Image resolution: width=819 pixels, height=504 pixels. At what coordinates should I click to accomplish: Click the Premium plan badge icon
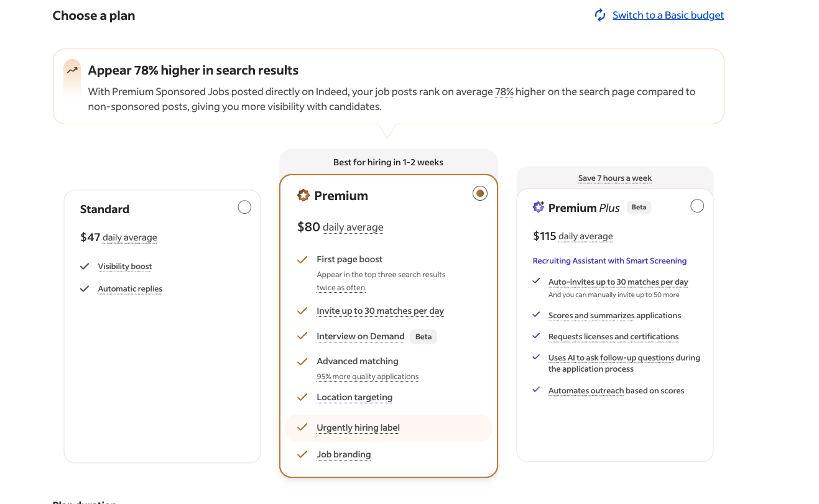pos(303,195)
